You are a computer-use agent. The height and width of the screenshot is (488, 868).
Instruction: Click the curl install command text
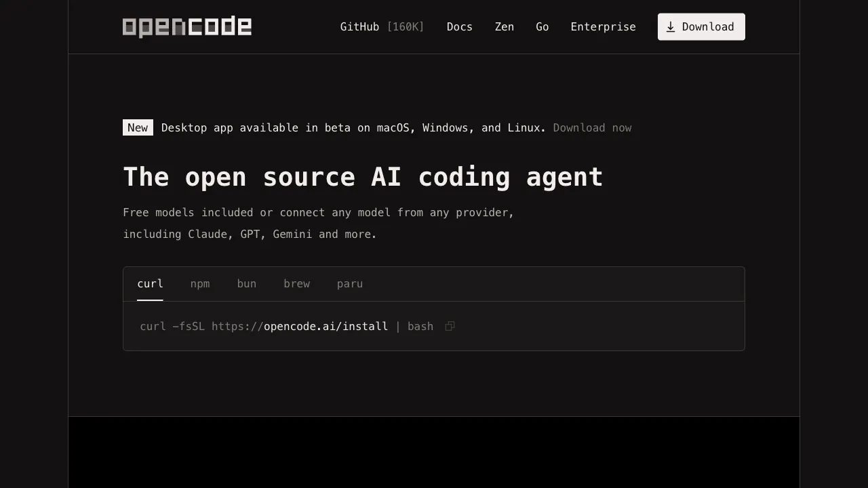(x=286, y=327)
